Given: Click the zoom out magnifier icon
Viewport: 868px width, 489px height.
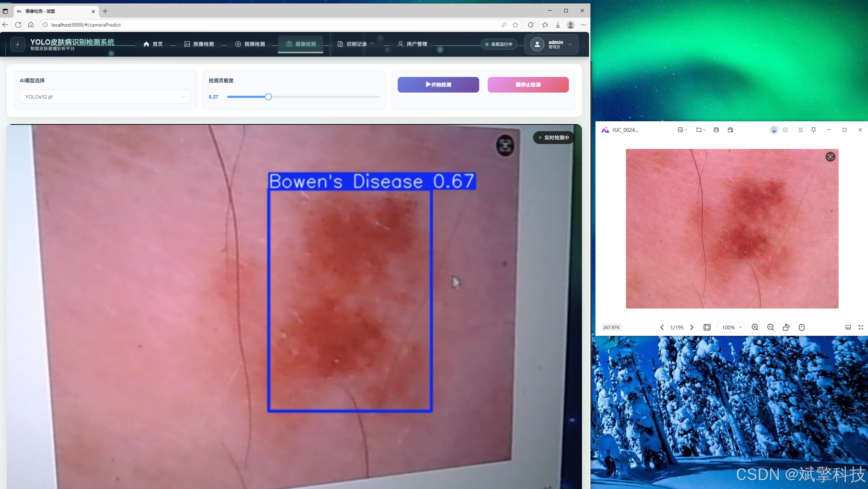Looking at the screenshot, I should click(x=771, y=327).
